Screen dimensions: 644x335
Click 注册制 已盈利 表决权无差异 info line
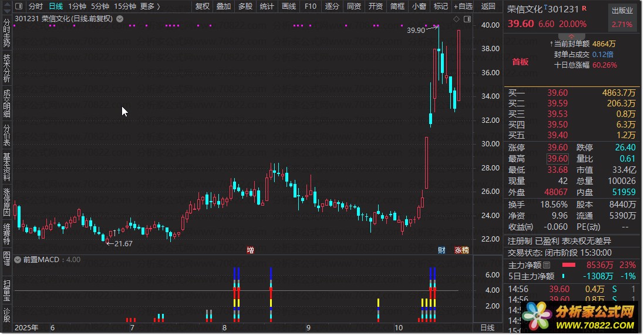(559, 242)
